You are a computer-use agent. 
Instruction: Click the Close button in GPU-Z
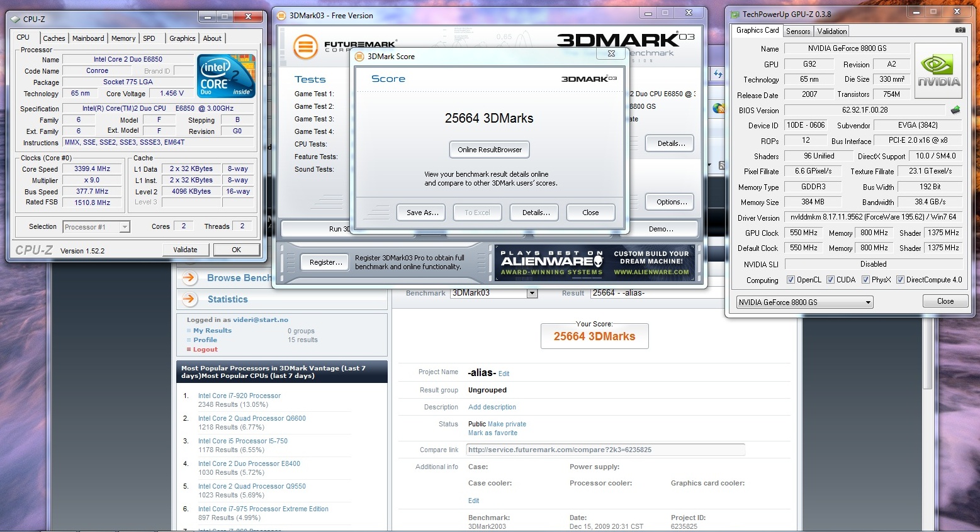click(945, 301)
